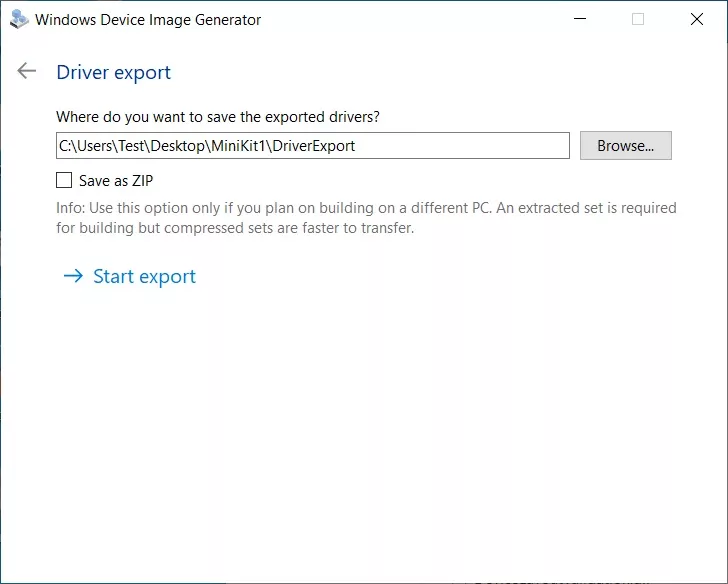Enable the Save as ZIP checkbox
Screen dimensions: 728x584
coord(64,180)
